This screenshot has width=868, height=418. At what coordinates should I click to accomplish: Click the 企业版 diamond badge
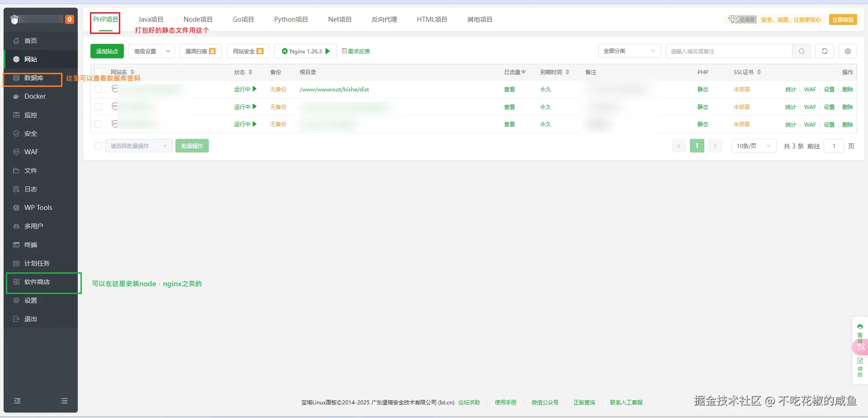pyautogui.click(x=742, y=19)
